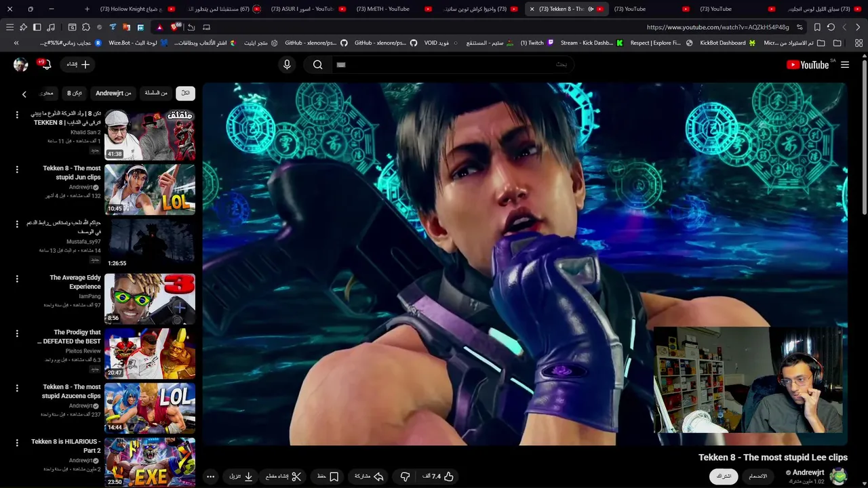The width and height of the screenshot is (868, 488).
Task: Save the video with the bookmark icon
Action: point(328,476)
